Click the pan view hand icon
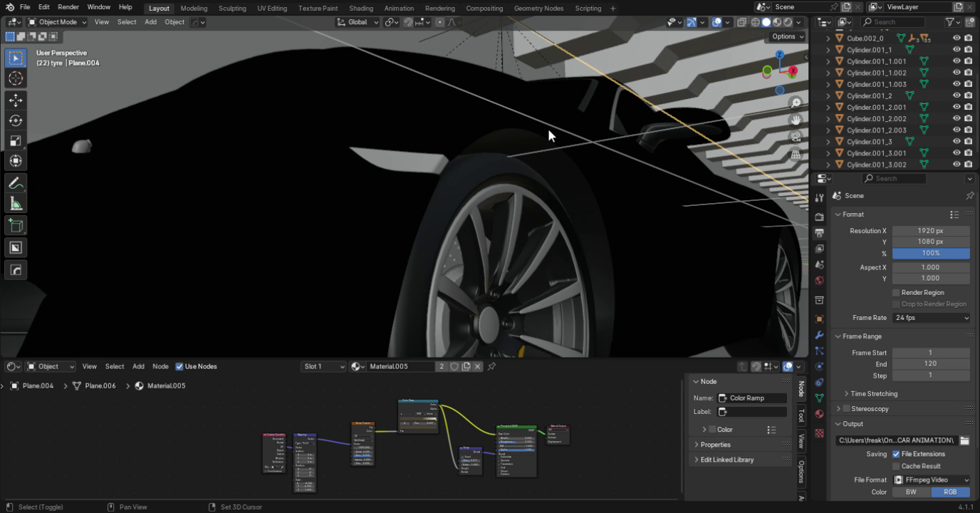Viewport: 980px width, 513px height. tap(796, 120)
